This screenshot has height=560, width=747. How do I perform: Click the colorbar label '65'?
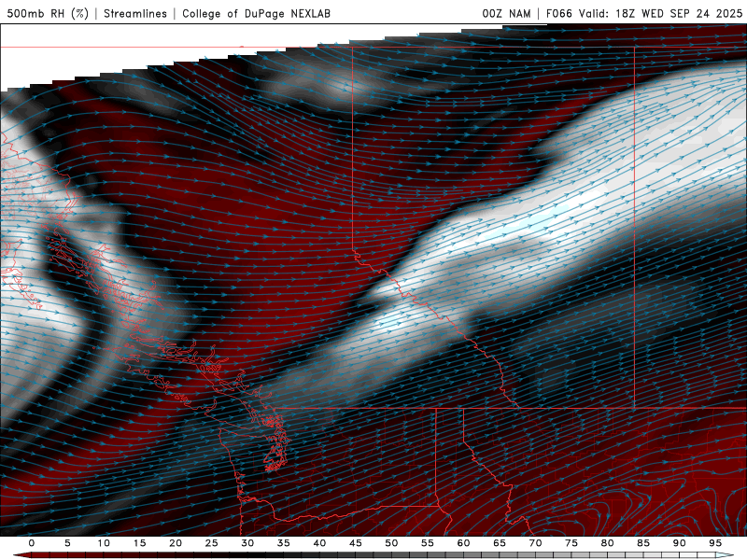(500, 543)
